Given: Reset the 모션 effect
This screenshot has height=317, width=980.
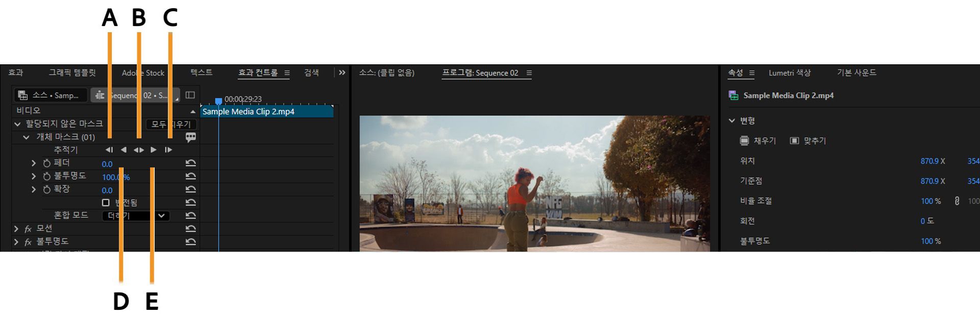Looking at the screenshot, I should click(x=191, y=229).
